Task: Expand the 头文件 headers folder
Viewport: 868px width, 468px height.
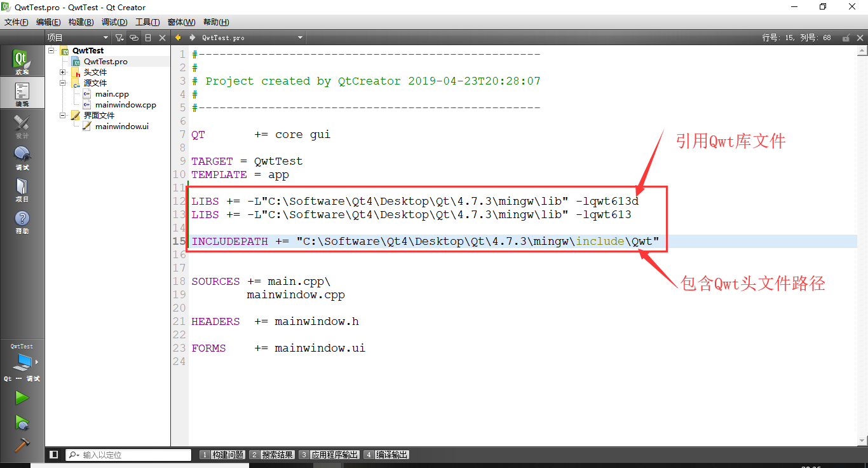Action: pos(63,72)
